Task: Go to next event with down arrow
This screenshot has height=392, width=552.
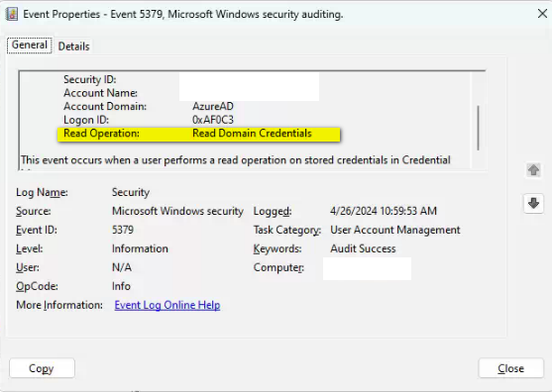Action: (534, 203)
